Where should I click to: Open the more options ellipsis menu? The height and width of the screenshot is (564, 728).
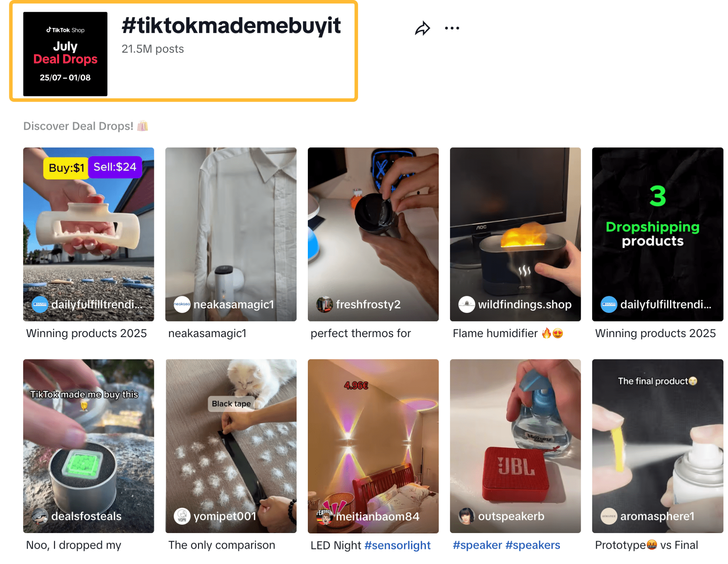click(x=452, y=27)
